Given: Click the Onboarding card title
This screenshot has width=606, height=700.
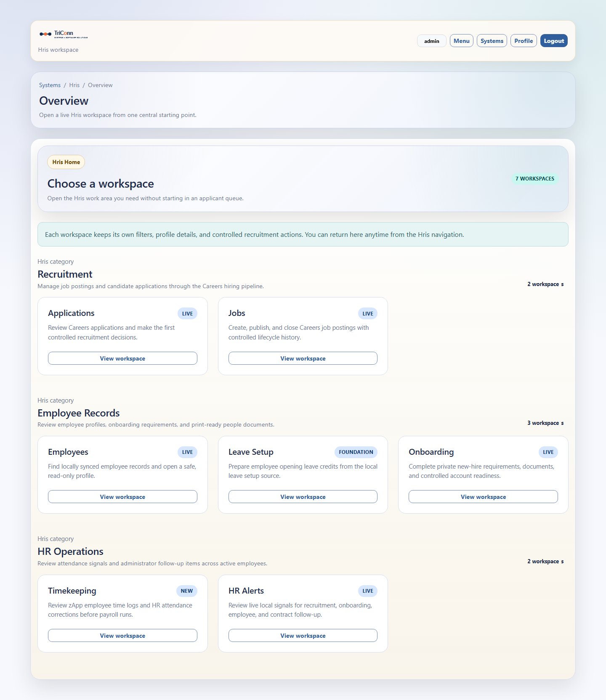Looking at the screenshot, I should [x=431, y=452].
